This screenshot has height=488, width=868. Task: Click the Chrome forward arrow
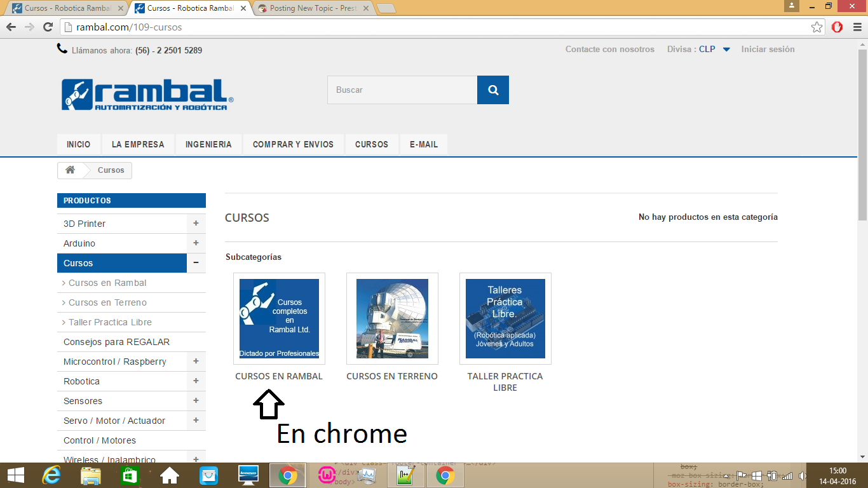coord(29,27)
